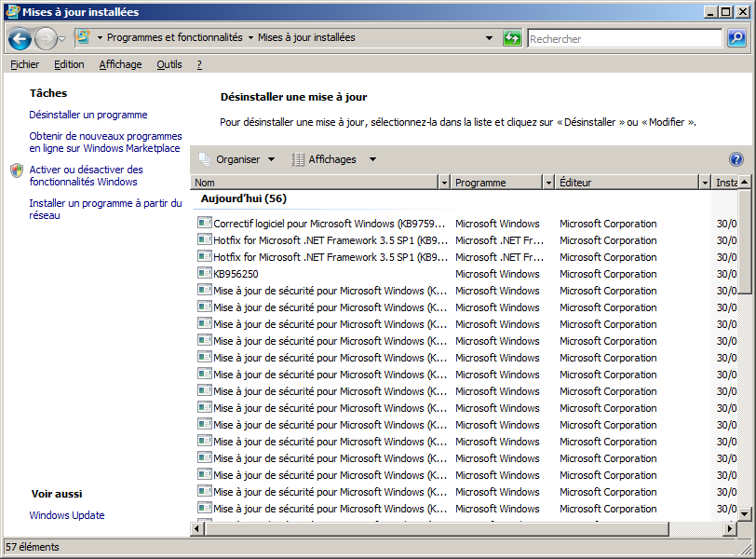Open the Fichier menu

coord(25,64)
